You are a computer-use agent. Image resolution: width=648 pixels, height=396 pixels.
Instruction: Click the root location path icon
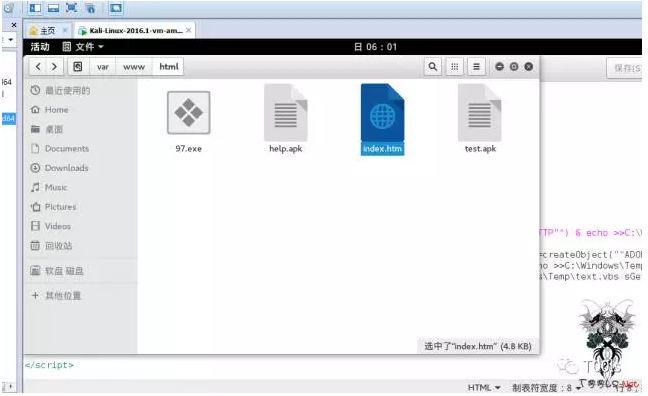[78, 67]
